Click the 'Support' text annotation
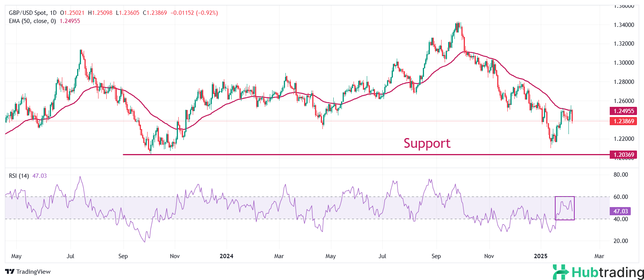This screenshot has width=644, height=280. (427, 143)
